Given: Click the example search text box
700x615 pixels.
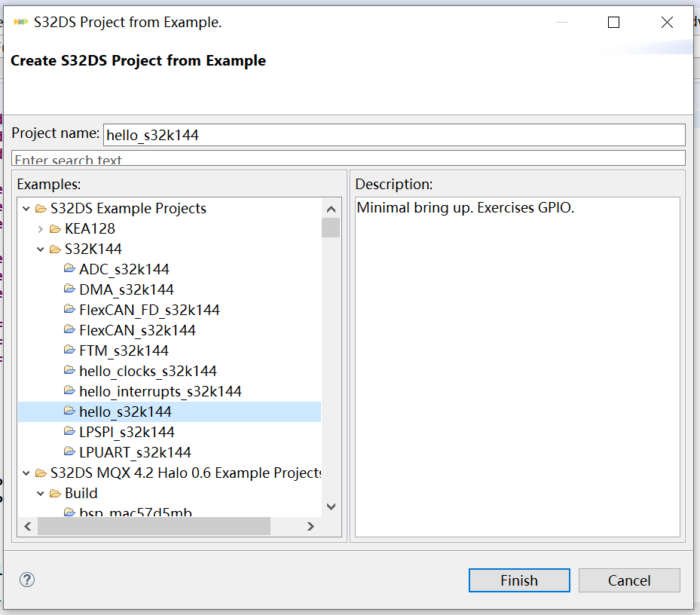Looking at the screenshot, I should [348, 159].
